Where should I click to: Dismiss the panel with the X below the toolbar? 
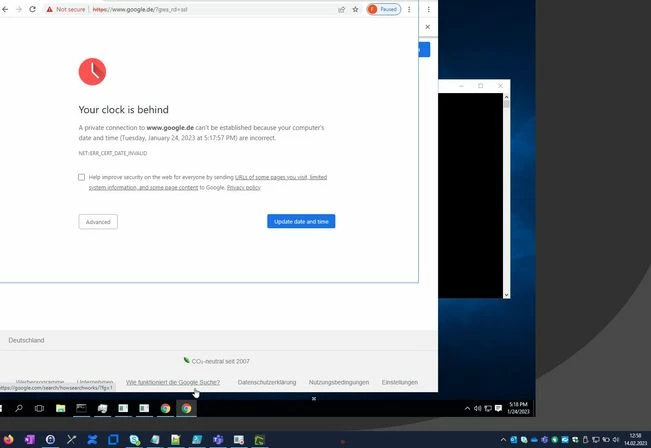click(x=428, y=27)
